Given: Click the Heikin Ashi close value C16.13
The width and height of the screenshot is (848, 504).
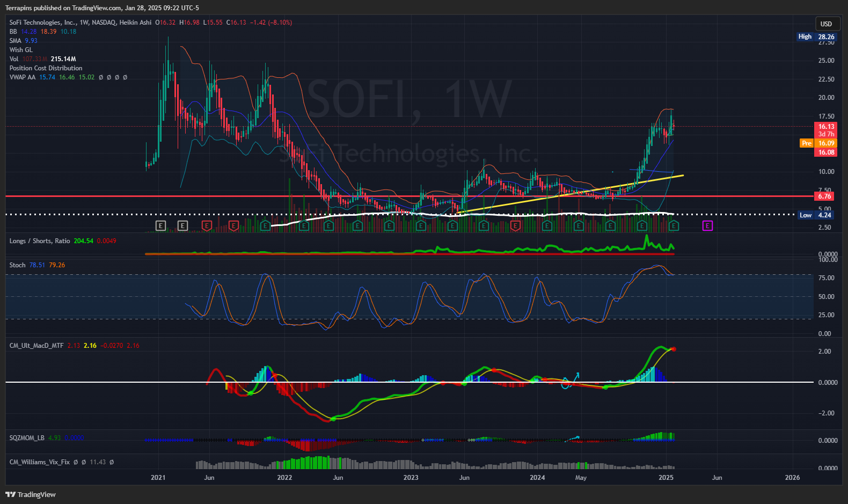Looking at the screenshot, I should click(236, 23).
